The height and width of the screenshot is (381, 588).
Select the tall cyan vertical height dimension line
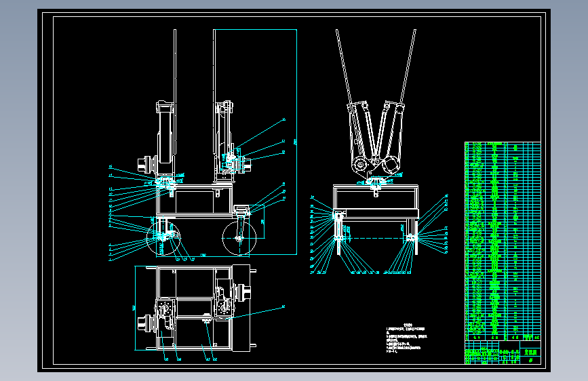296,142
